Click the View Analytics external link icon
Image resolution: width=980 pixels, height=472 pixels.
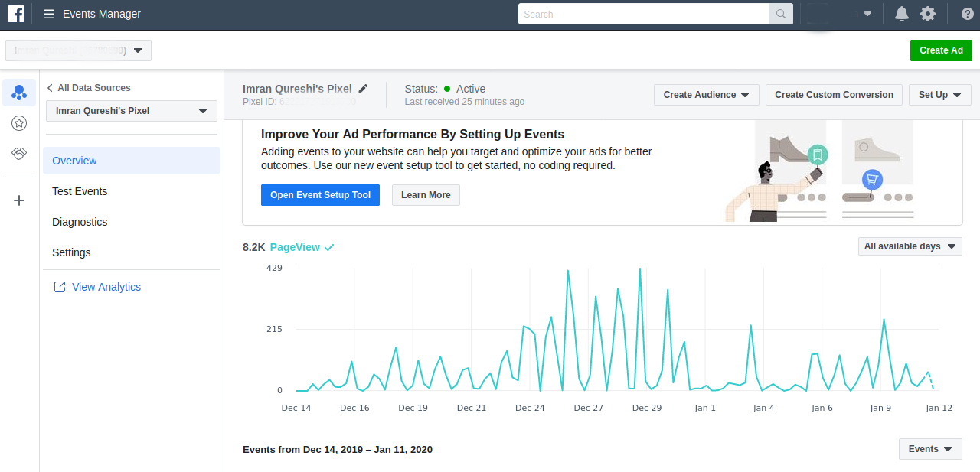(x=59, y=287)
